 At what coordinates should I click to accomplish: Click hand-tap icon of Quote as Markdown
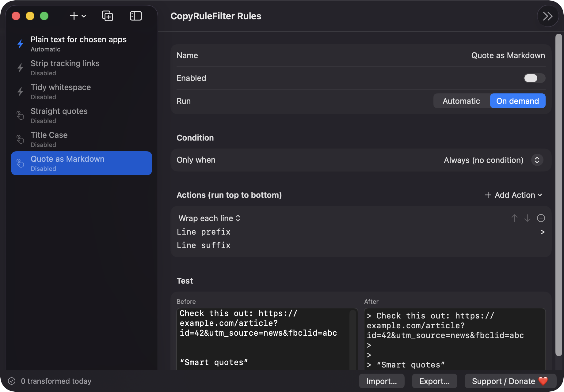coord(20,163)
